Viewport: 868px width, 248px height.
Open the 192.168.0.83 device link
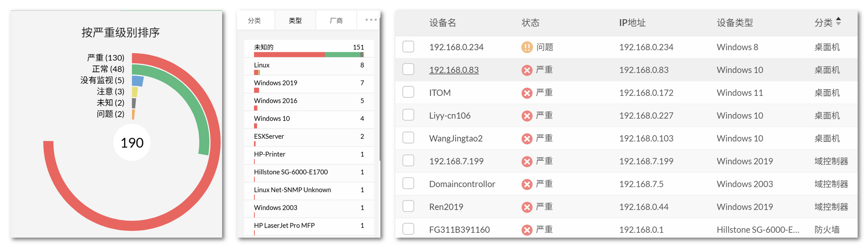click(x=454, y=69)
